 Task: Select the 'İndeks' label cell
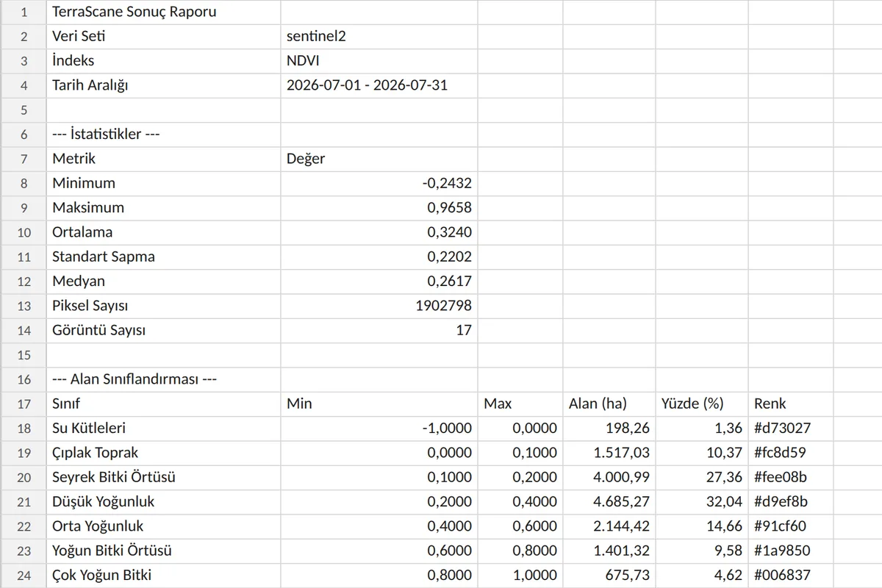pyautogui.click(x=164, y=61)
